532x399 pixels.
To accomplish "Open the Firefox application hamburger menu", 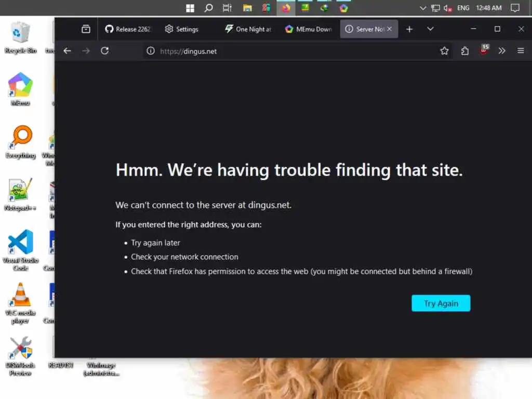I will (x=521, y=51).
